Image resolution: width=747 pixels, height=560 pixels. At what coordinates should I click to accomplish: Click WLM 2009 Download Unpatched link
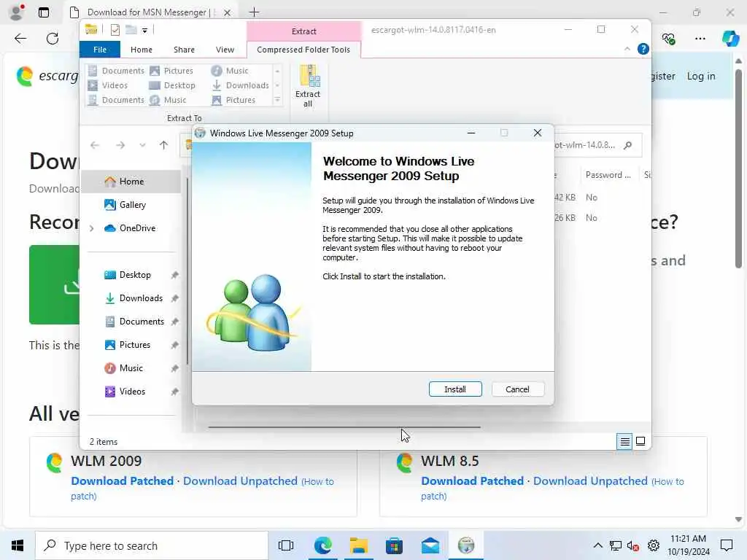(x=240, y=481)
